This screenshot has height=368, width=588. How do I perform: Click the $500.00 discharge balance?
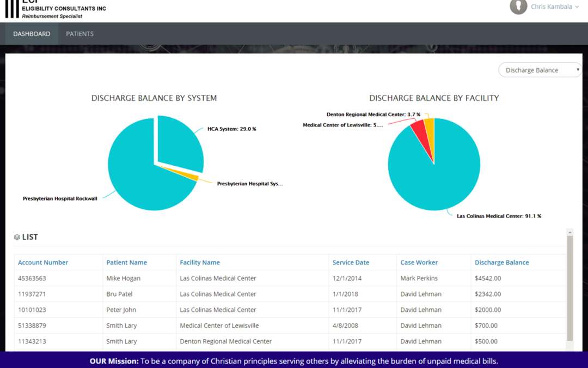coord(486,341)
